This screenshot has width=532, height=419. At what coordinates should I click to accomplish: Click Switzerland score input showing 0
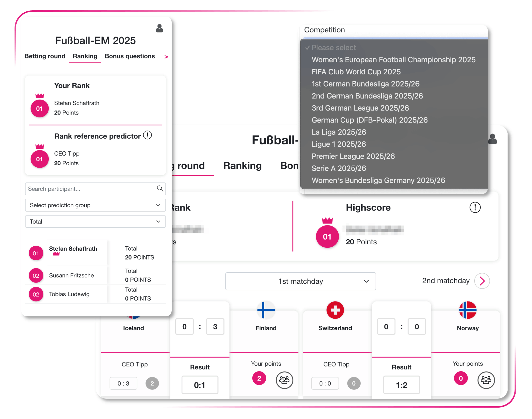386,326
